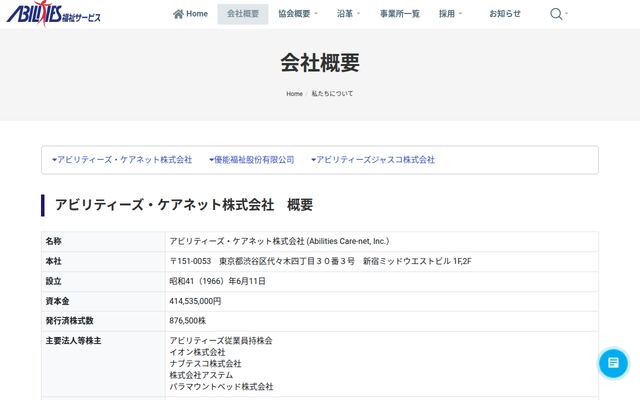
Task: Open the search magnifier icon
Action: pos(556,14)
